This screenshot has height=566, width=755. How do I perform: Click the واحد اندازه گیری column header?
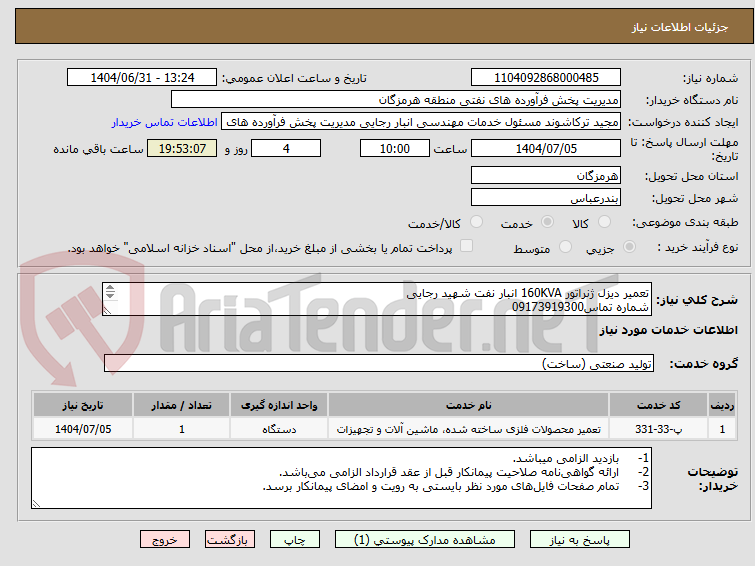279,405
